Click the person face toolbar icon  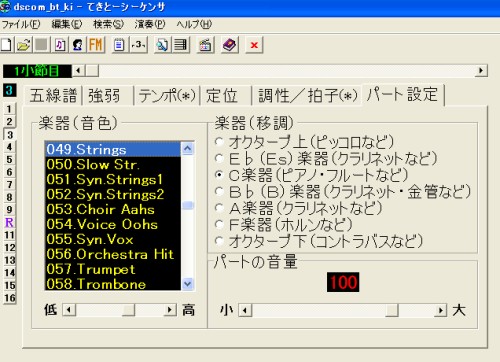pyautogui.click(x=78, y=45)
